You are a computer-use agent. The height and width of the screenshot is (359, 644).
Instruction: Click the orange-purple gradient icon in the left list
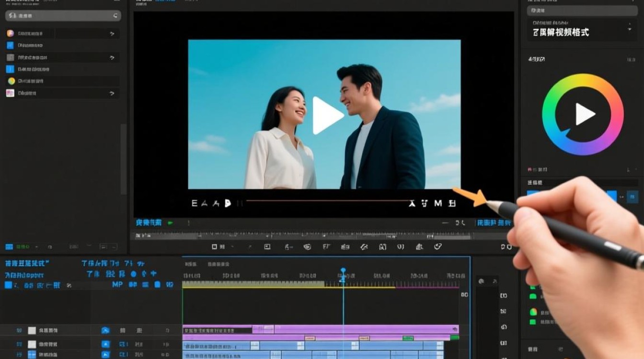pyautogui.click(x=10, y=34)
